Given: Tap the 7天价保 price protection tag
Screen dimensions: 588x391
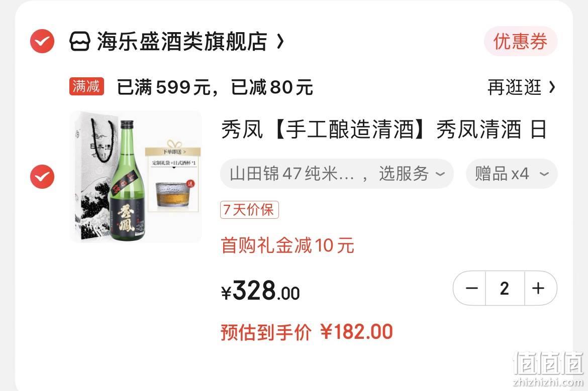Looking at the screenshot, I should 249,210.
